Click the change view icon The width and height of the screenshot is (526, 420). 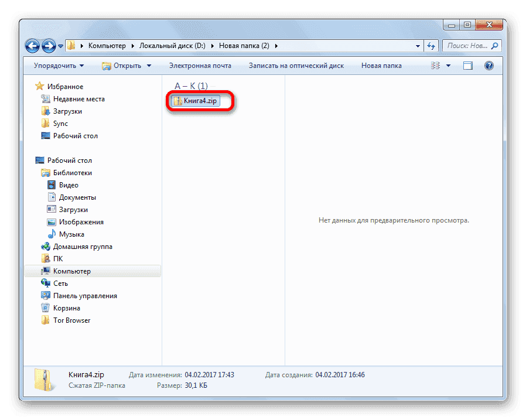click(435, 66)
